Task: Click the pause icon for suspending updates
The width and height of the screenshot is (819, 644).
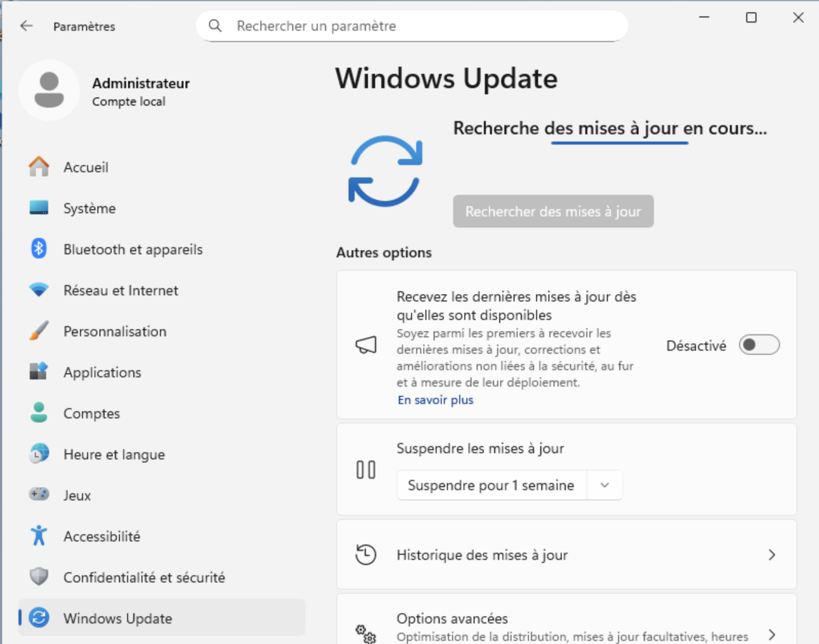Action: coord(366,470)
